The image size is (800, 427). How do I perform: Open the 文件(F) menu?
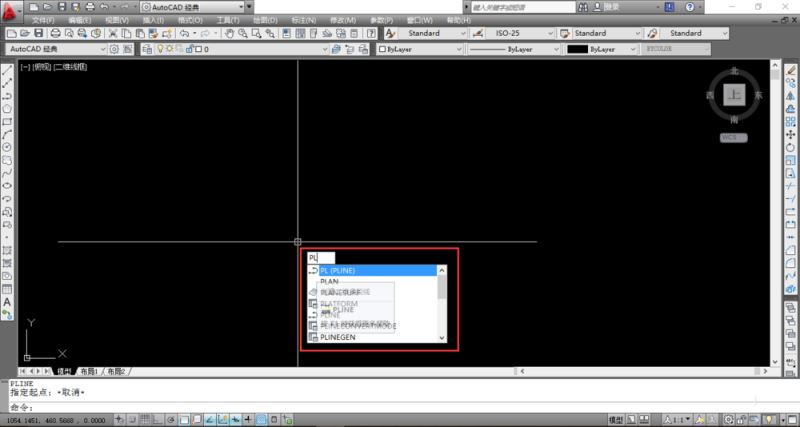pyautogui.click(x=43, y=20)
